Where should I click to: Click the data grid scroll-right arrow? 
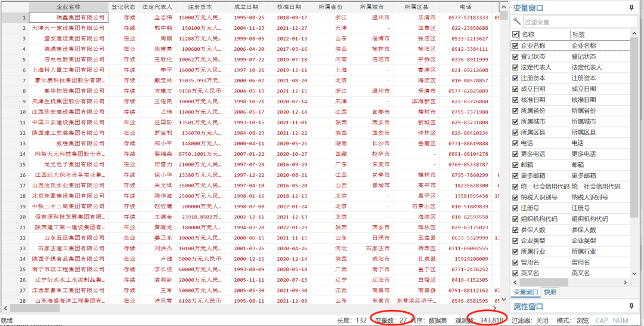[494, 308]
